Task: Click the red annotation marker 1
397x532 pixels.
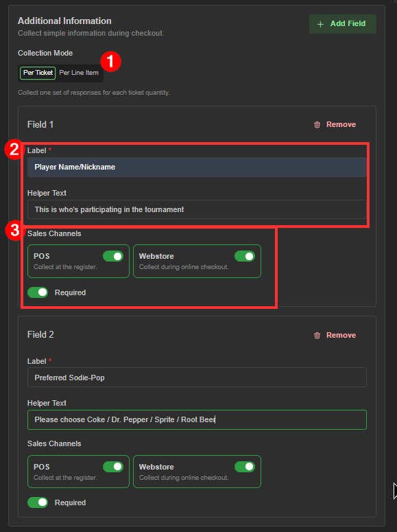Action: click(110, 61)
